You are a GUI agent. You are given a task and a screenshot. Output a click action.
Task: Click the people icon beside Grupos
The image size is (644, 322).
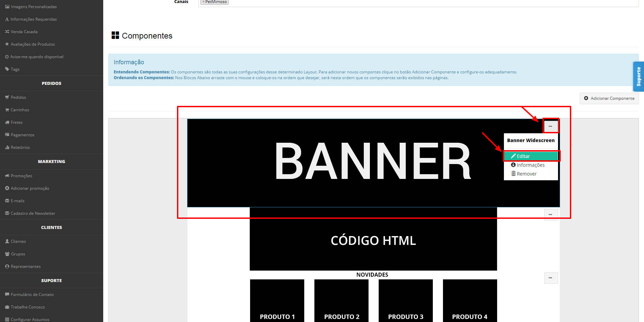tap(7, 254)
